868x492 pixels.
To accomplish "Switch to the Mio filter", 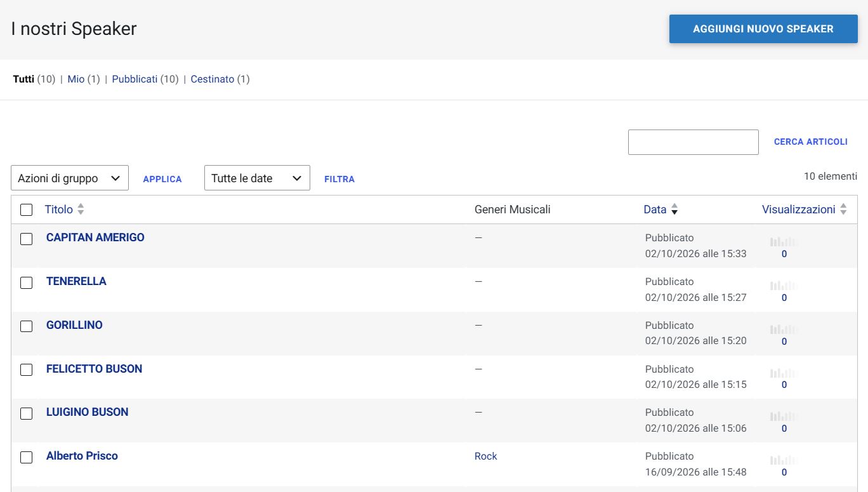I will coord(76,79).
